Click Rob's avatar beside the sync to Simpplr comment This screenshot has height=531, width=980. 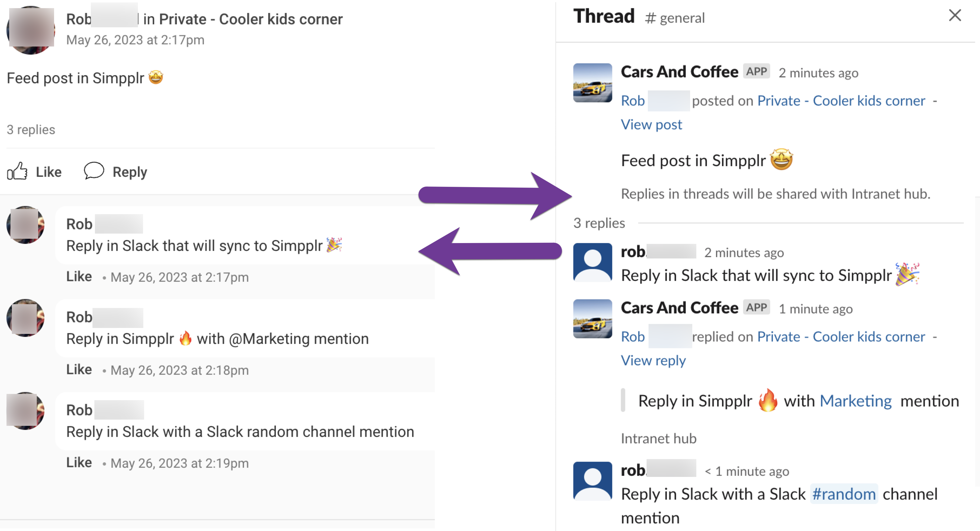tap(25, 225)
